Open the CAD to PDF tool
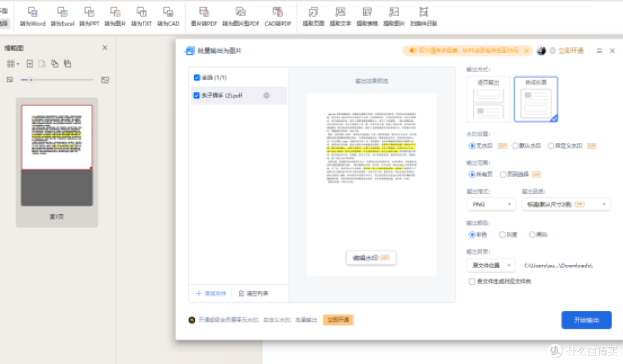 click(x=277, y=16)
